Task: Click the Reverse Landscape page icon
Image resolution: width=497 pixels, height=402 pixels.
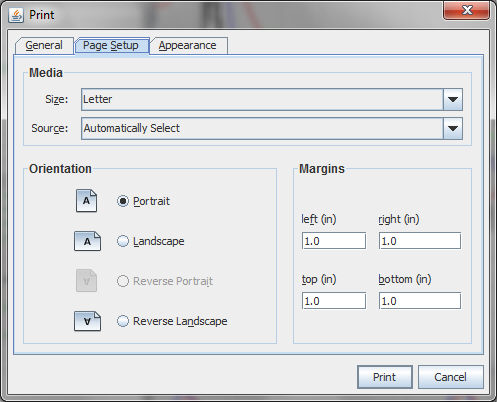Action: pyautogui.click(x=87, y=321)
